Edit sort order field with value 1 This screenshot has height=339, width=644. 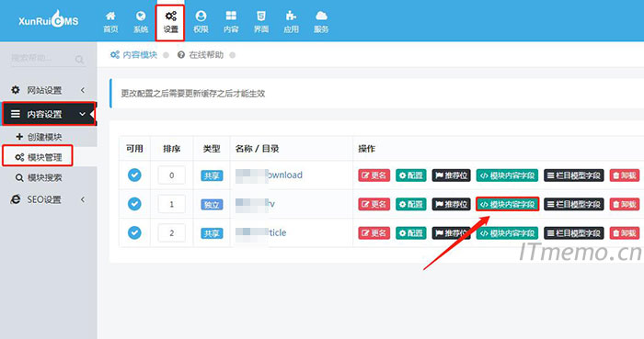point(172,204)
